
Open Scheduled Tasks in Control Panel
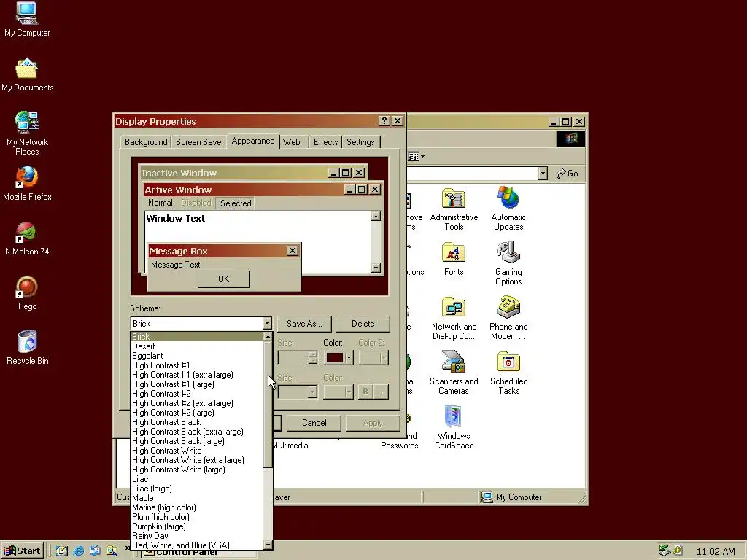click(x=508, y=373)
